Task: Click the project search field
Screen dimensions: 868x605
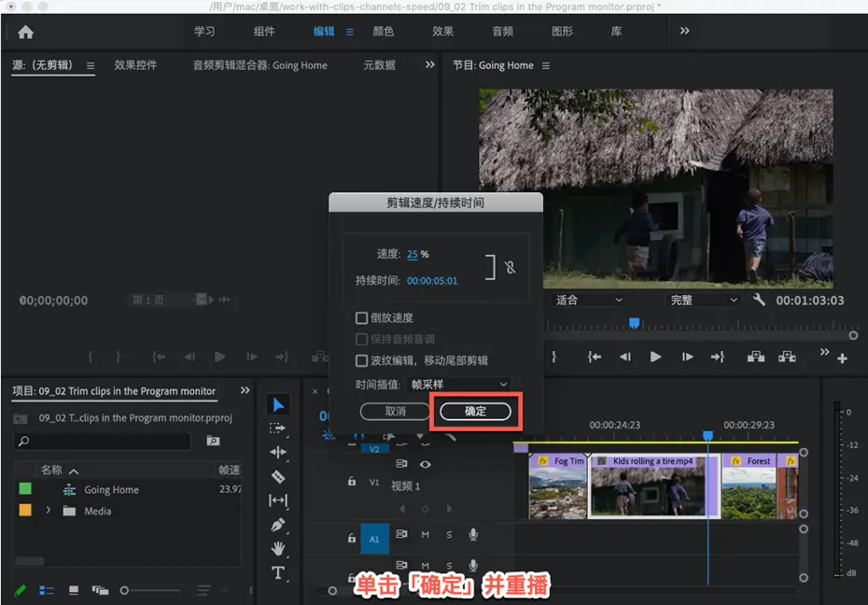Action: pyautogui.click(x=103, y=442)
